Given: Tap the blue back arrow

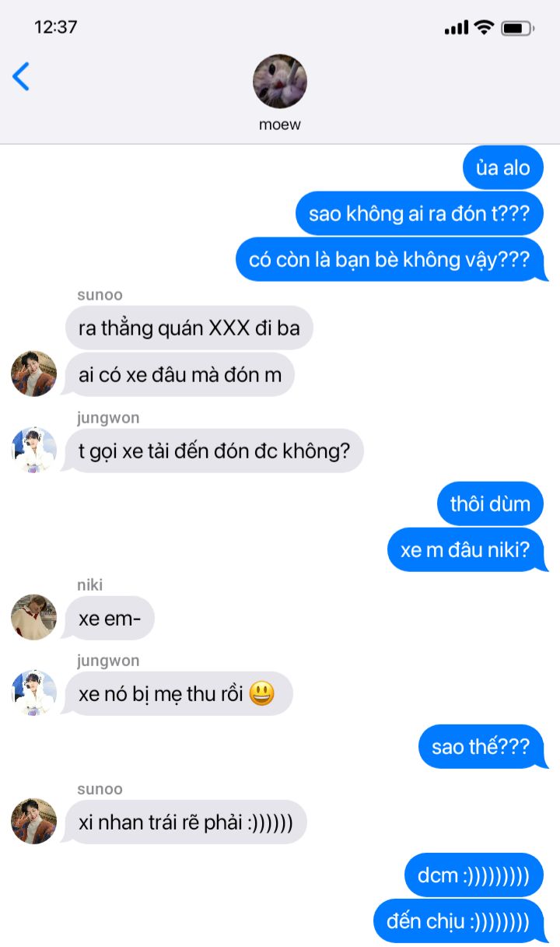Looking at the screenshot, I should 21,77.
